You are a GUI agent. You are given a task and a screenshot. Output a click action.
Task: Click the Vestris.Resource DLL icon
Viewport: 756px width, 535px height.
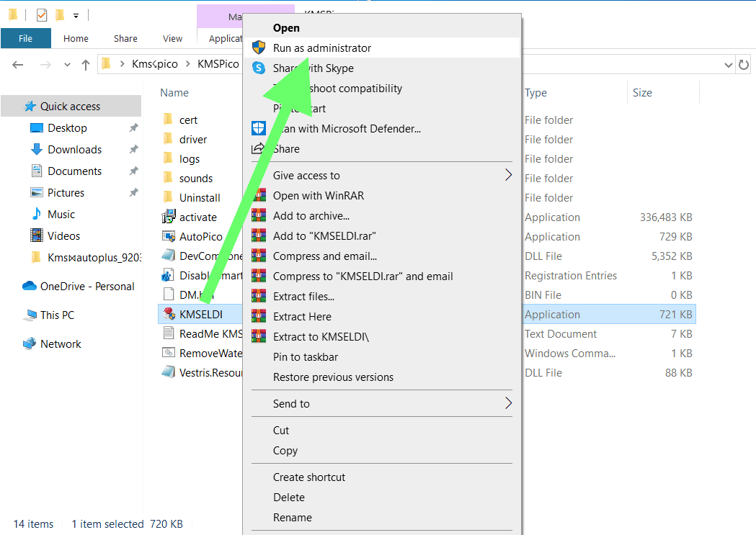coord(168,372)
